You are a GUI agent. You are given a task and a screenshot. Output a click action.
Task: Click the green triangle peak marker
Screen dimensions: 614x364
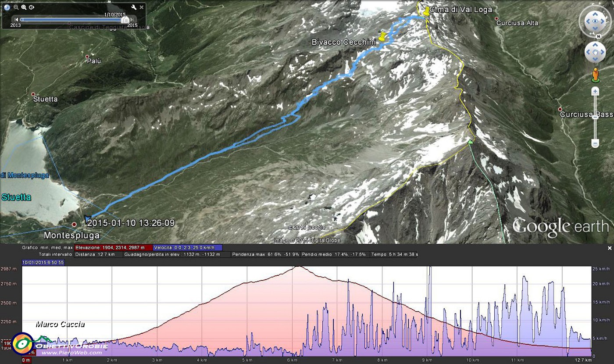coord(470,141)
